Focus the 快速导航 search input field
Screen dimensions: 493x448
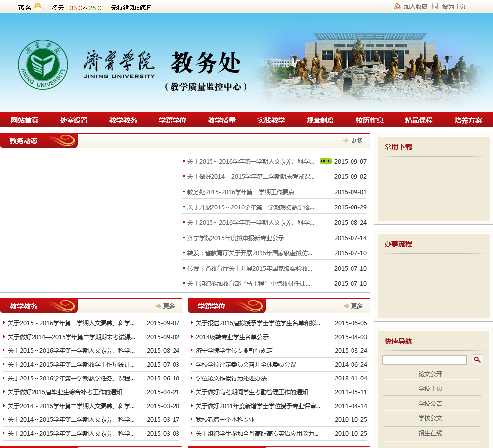424,360
